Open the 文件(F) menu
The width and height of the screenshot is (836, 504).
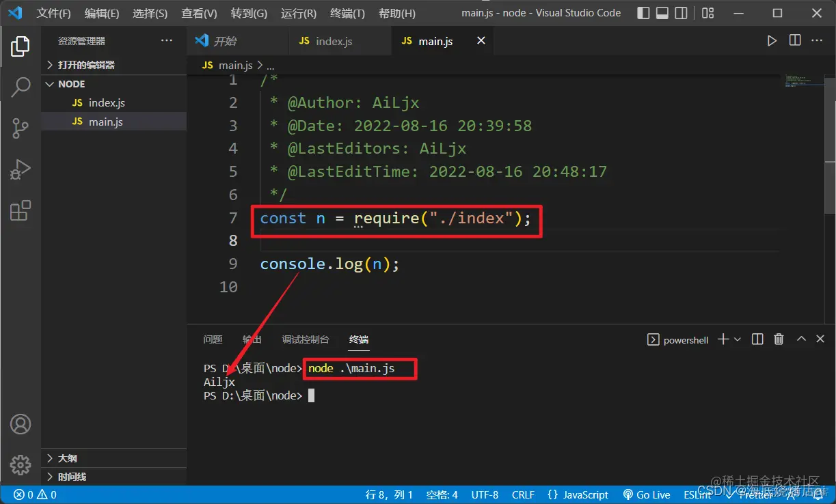54,13
